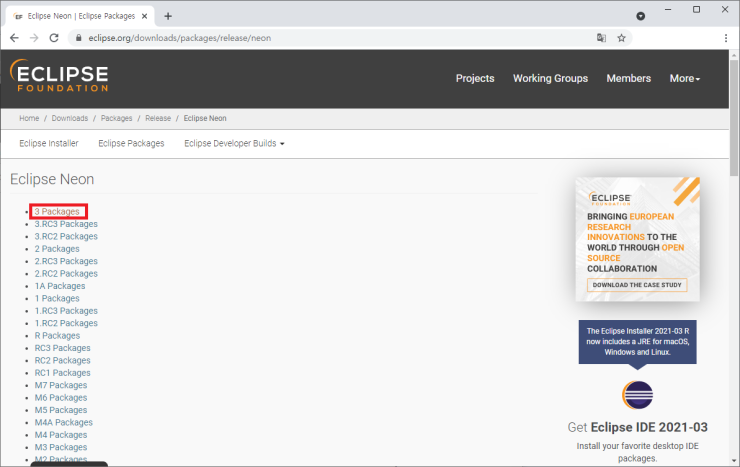Viewport: 740px width, 467px height.
Task: Open Working Groups menu item
Action: point(550,78)
